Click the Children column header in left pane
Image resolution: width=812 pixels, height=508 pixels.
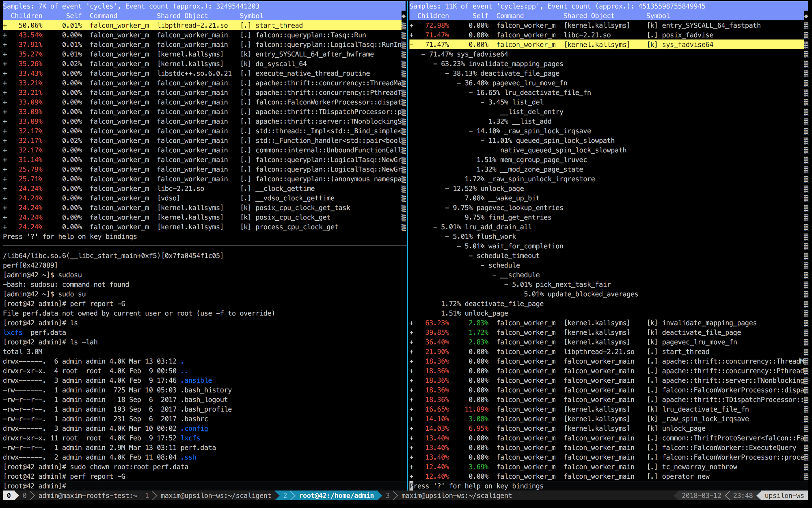26,16
